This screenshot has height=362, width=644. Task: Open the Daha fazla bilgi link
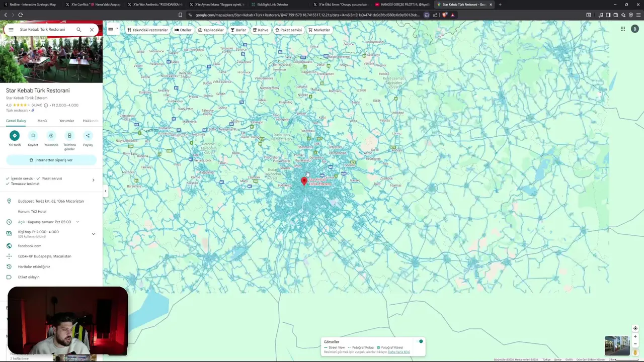pyautogui.click(x=399, y=352)
